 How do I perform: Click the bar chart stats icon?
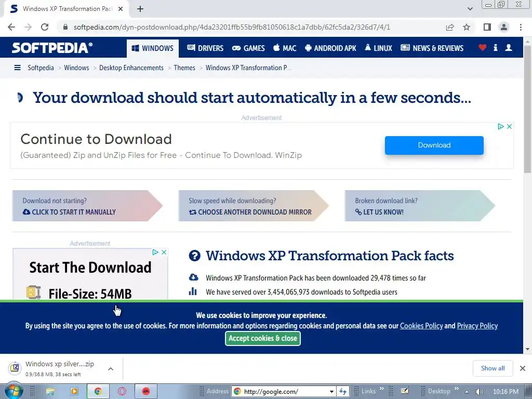click(x=193, y=291)
